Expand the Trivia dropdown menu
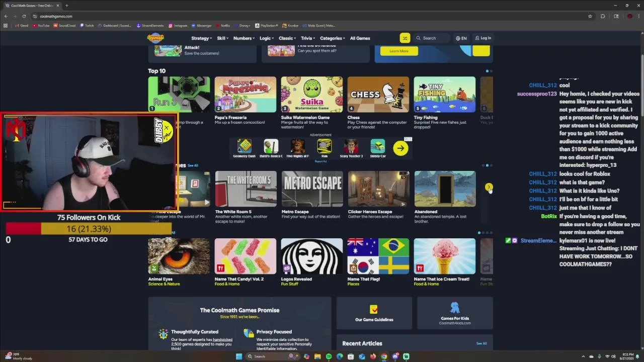This screenshot has width=644, height=362. [308, 38]
